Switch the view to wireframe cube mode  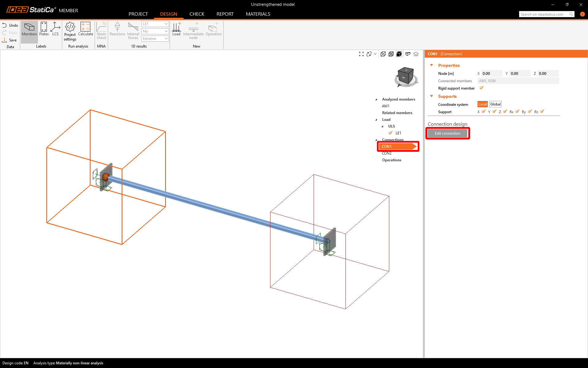pos(383,54)
